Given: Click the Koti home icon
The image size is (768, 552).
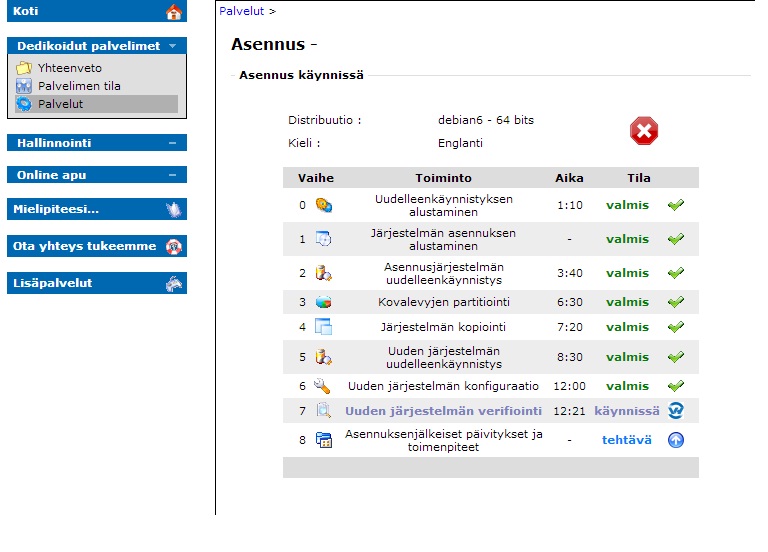Looking at the screenshot, I should point(174,12).
